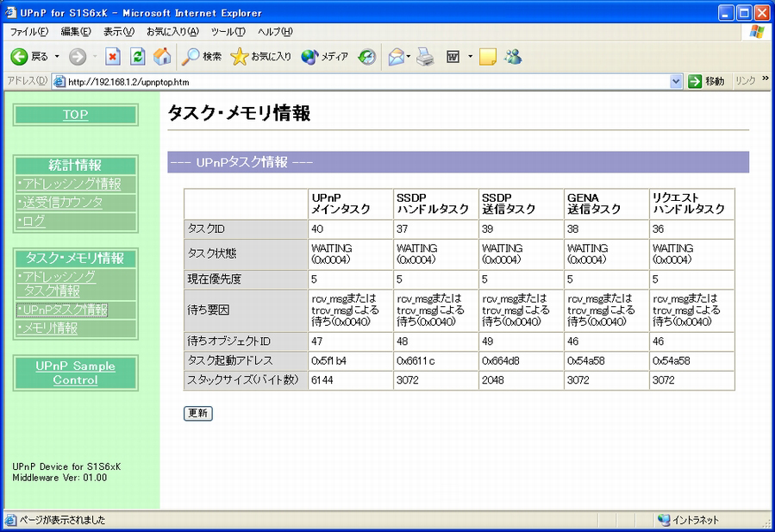
Task: Click the タスク起動アドレス row label
Action: 246,361
